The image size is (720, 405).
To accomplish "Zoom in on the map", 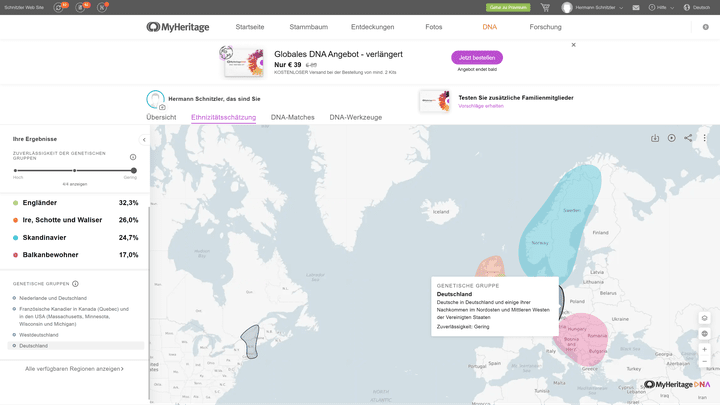I will tap(704, 349).
